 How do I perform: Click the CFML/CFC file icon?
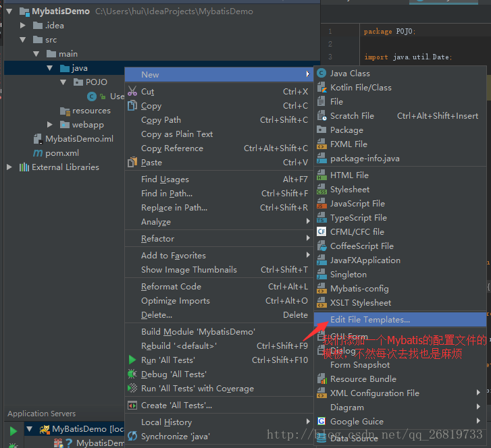(x=321, y=232)
